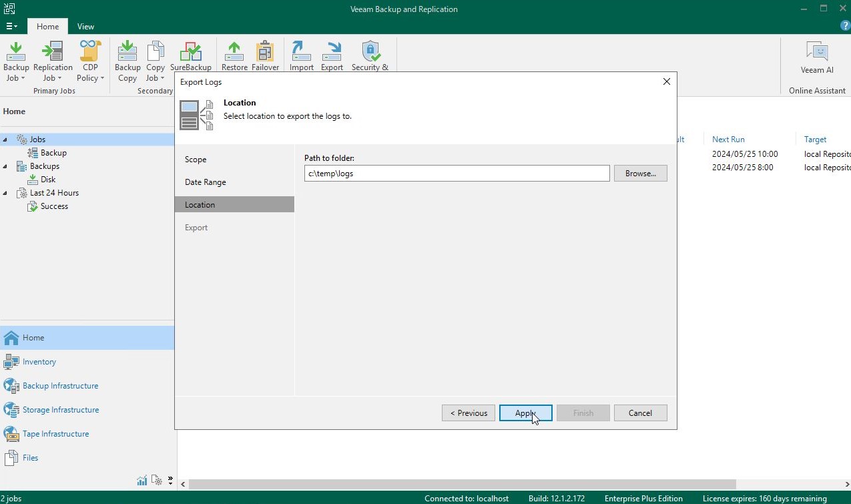
Task: Switch to the View ribbon tab
Action: click(85, 27)
